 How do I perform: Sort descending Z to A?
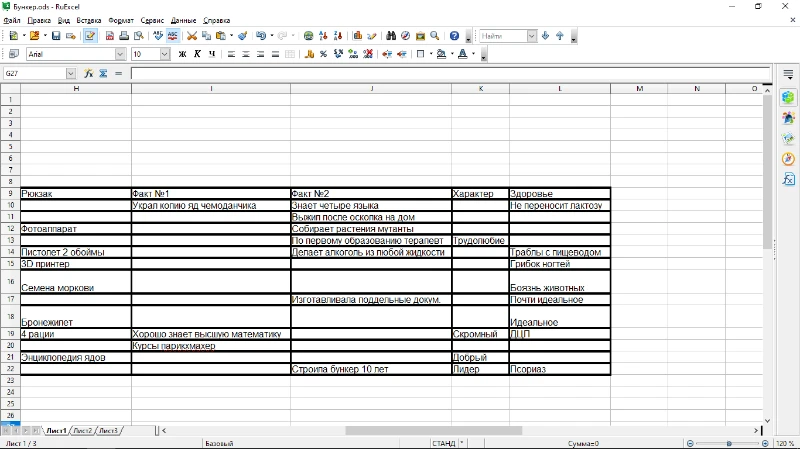[338, 36]
